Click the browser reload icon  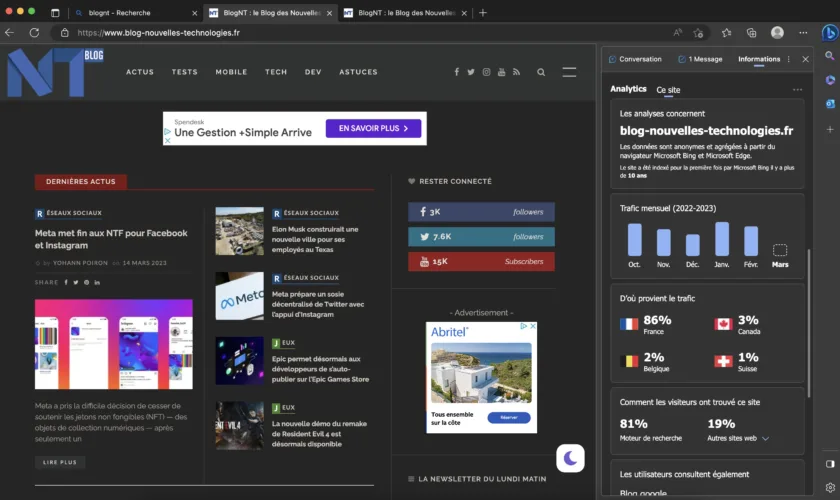pyautogui.click(x=34, y=32)
